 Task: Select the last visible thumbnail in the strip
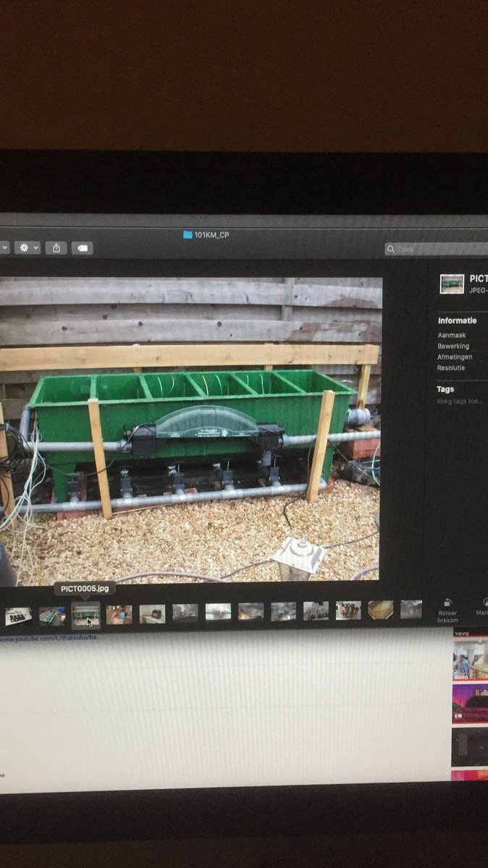click(x=411, y=610)
